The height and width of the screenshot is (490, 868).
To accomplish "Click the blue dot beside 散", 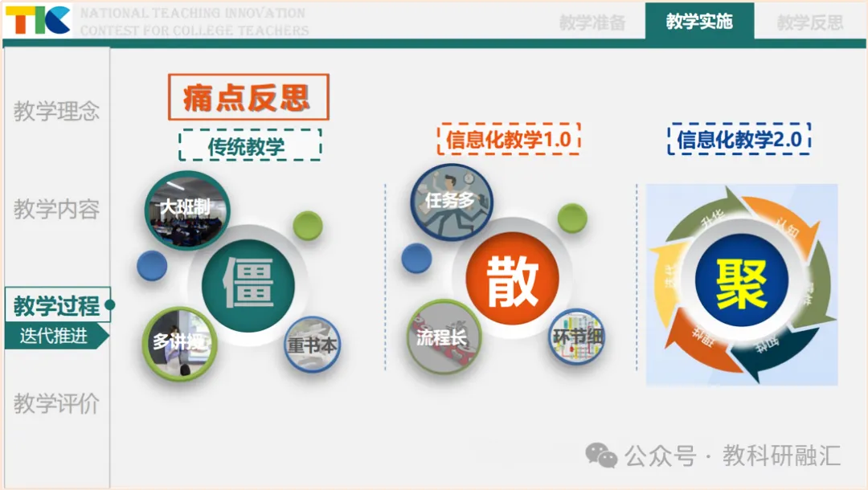I will click(416, 258).
